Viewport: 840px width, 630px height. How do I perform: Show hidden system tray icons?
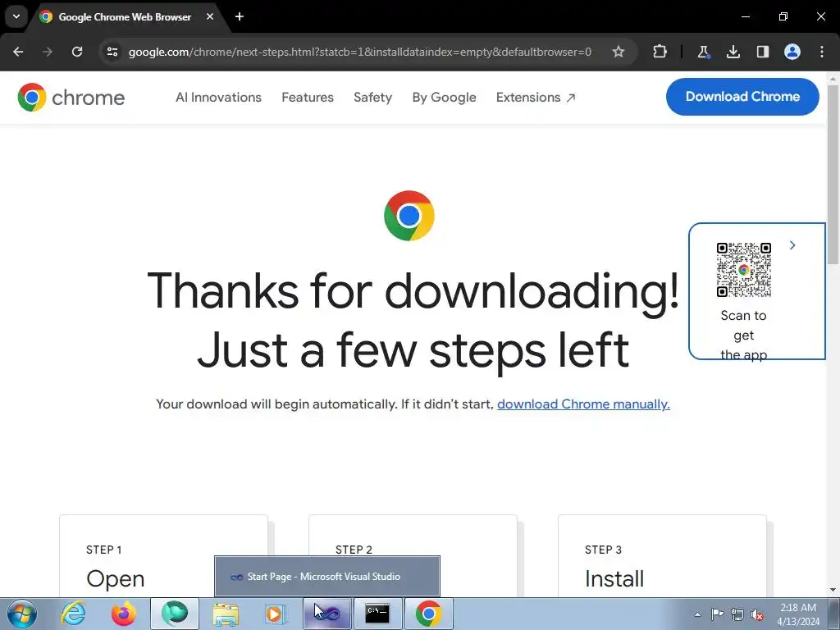(697, 614)
